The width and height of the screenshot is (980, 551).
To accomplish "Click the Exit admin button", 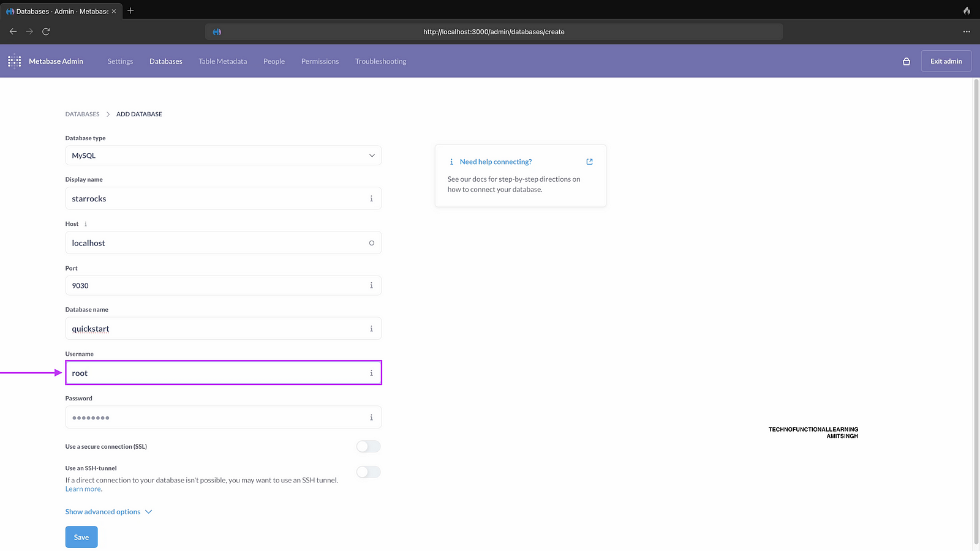I will (946, 61).
